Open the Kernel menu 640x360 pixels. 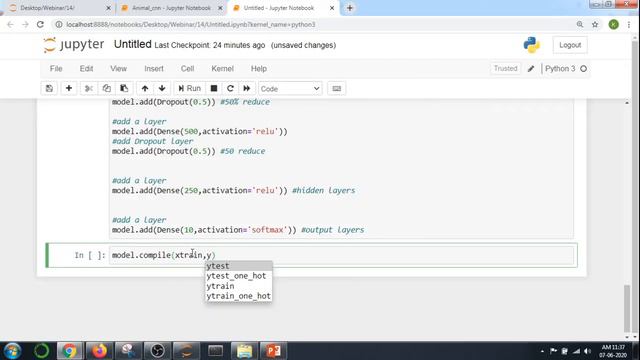222,69
